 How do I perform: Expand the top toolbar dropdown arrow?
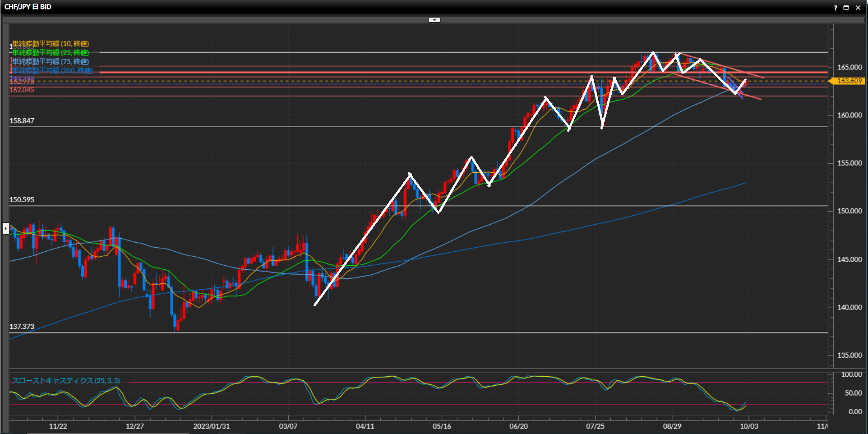(x=434, y=20)
